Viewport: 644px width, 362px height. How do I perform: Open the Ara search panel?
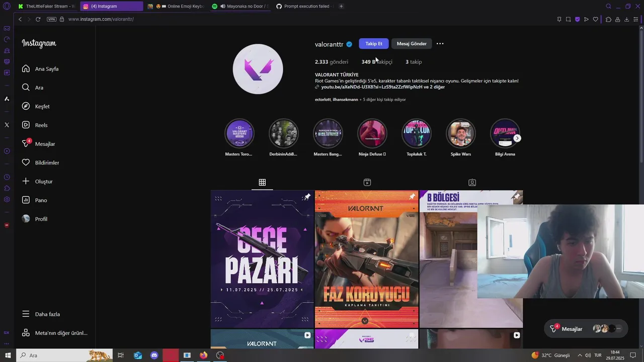tap(33, 87)
